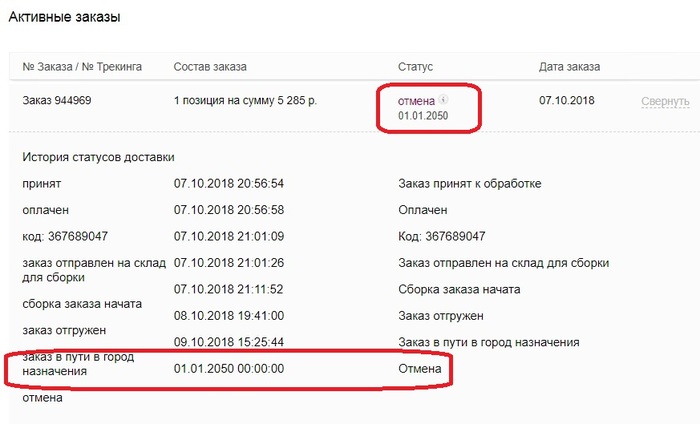Click the info icon next to отмена status
This screenshot has width=700, height=424.
click(x=444, y=100)
